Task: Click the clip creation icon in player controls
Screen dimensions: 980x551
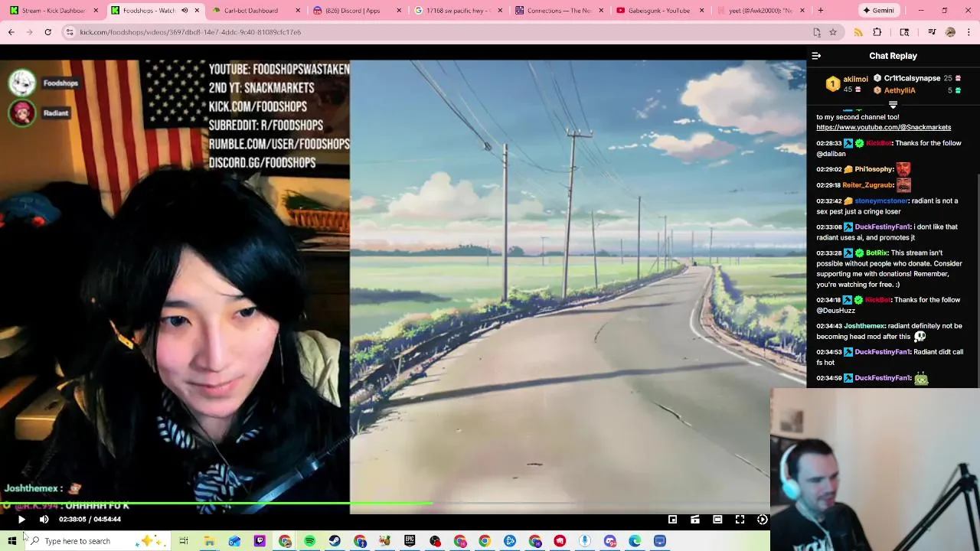Action: point(695,520)
